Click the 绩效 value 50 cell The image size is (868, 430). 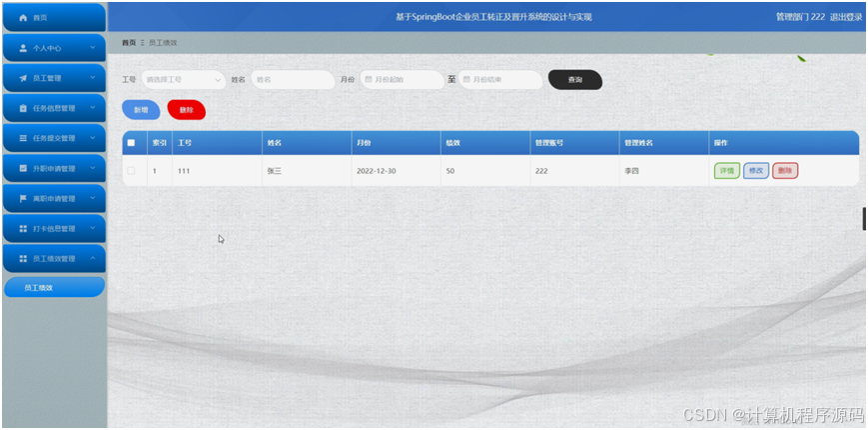485,171
